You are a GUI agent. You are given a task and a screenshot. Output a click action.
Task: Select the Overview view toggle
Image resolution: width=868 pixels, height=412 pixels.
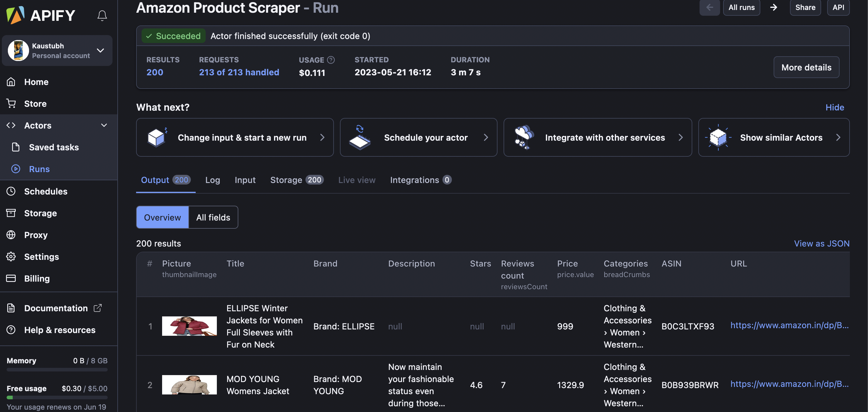coord(162,217)
